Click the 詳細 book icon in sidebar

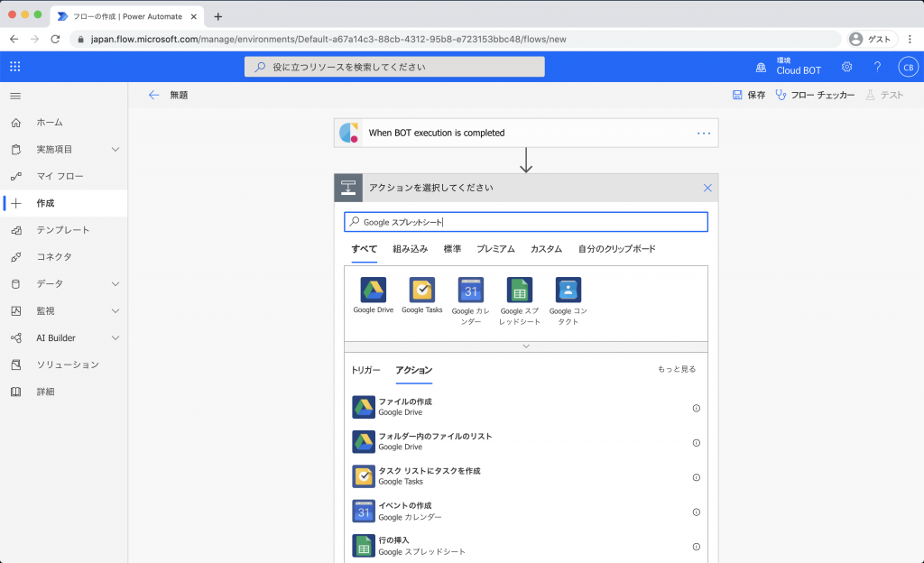click(16, 392)
